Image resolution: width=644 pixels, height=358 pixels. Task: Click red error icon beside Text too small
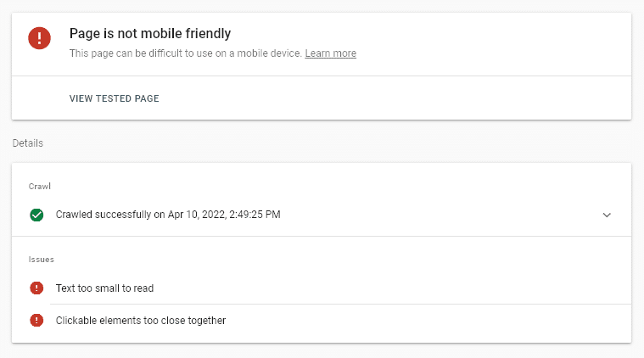pyautogui.click(x=36, y=288)
